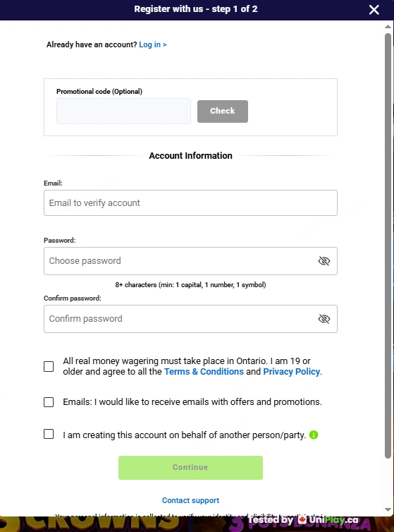The height and width of the screenshot is (532, 394).
Task: Open the Privacy Policy link
Action: click(292, 372)
